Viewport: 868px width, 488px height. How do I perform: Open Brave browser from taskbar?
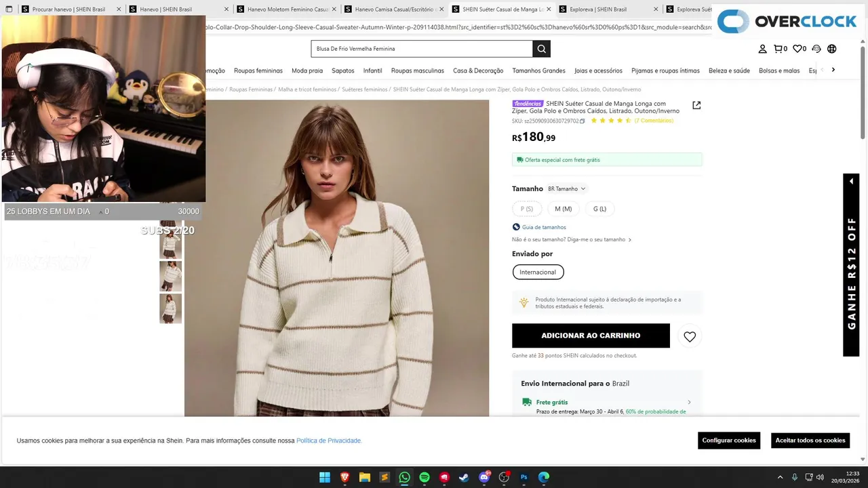pyautogui.click(x=344, y=477)
